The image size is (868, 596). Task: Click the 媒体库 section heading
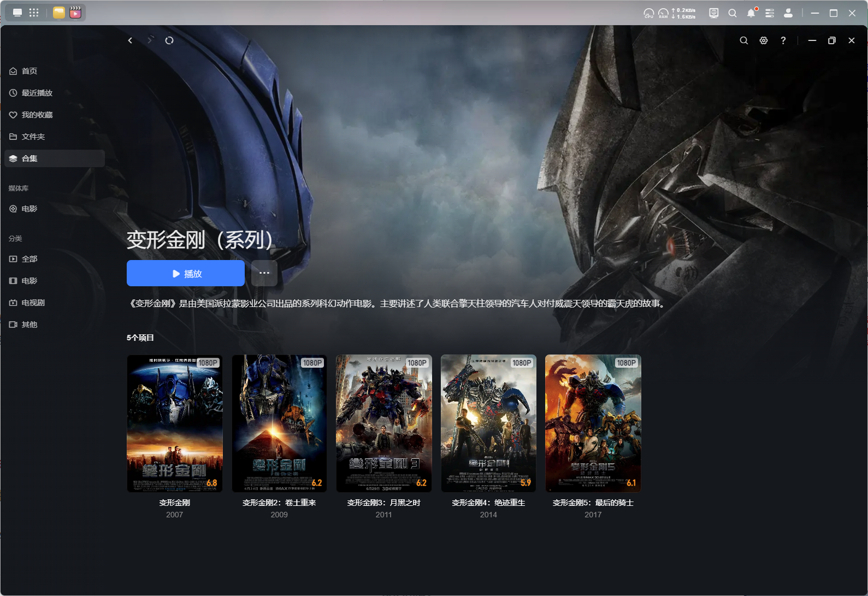point(19,188)
